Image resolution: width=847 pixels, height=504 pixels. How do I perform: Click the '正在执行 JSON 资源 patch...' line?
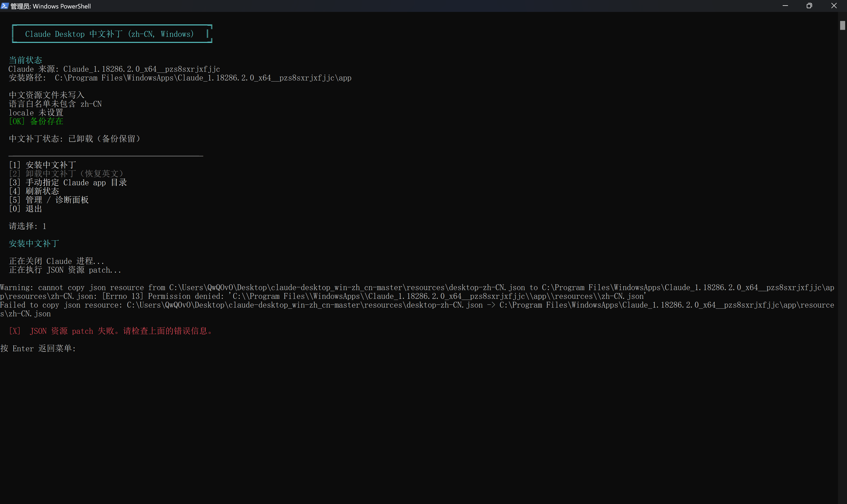tap(65, 270)
